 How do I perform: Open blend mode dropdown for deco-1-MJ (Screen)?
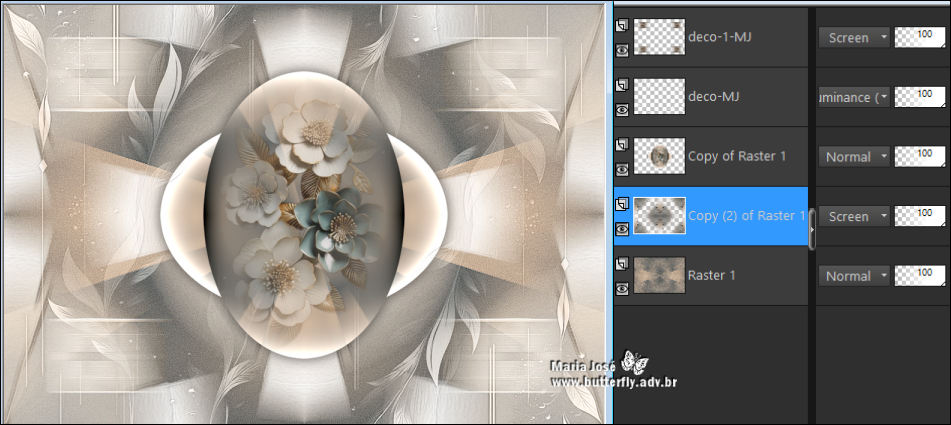pyautogui.click(x=854, y=38)
